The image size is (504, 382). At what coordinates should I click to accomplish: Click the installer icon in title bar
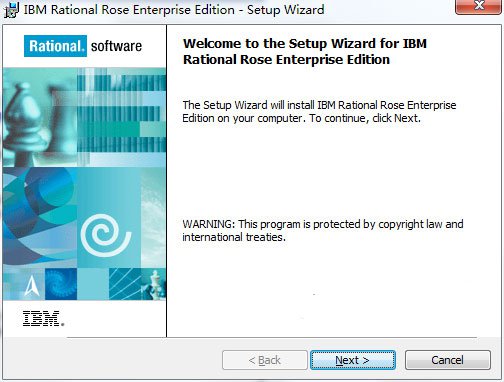pyautogui.click(x=11, y=10)
